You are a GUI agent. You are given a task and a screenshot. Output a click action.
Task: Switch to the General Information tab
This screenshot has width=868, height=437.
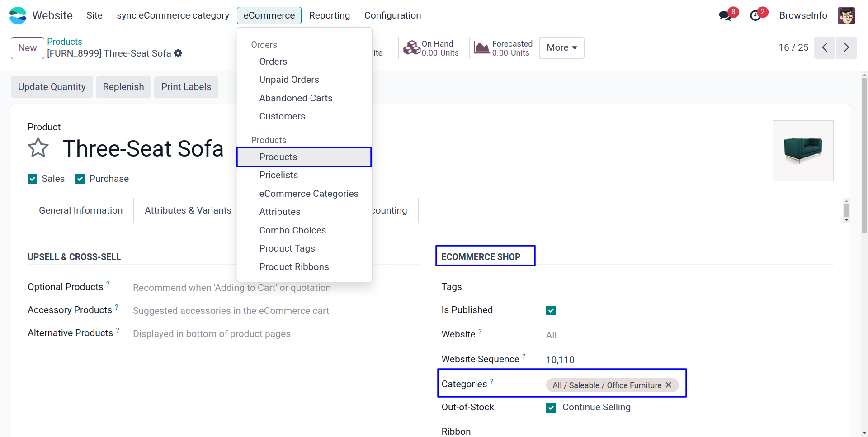80,210
